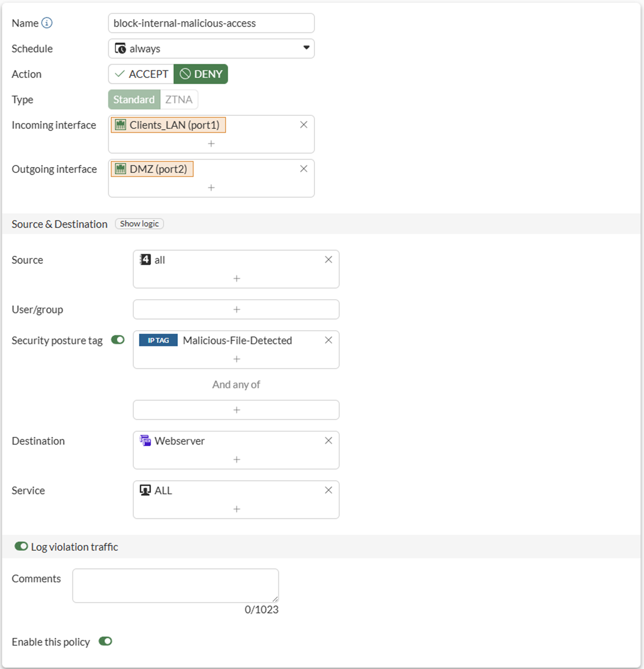Click the Show logic button
644x669 pixels.
tap(139, 224)
